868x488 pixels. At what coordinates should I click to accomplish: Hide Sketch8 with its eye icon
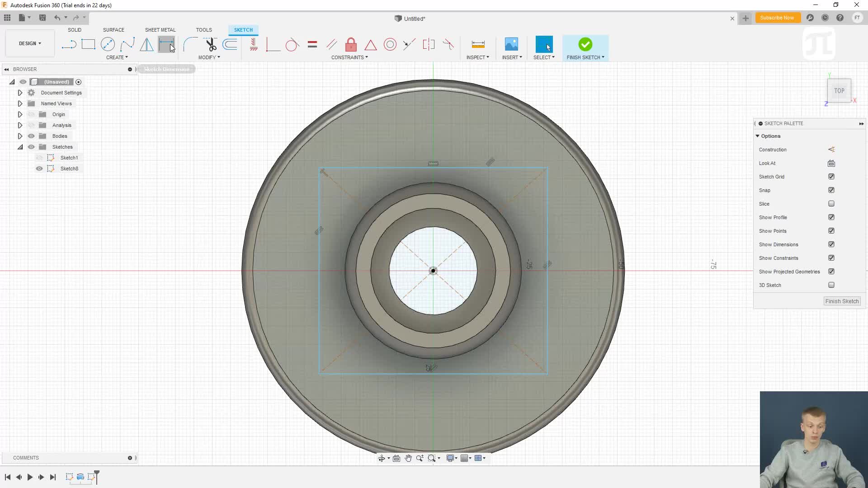pos(39,169)
